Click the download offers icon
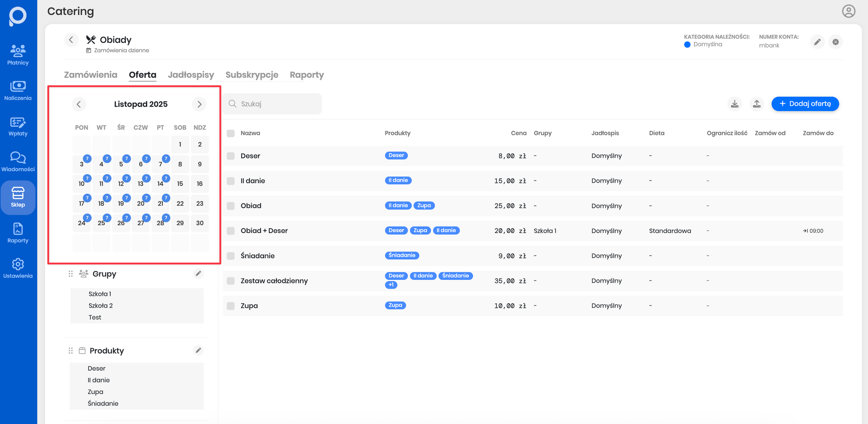The height and width of the screenshot is (424, 868). pos(735,104)
